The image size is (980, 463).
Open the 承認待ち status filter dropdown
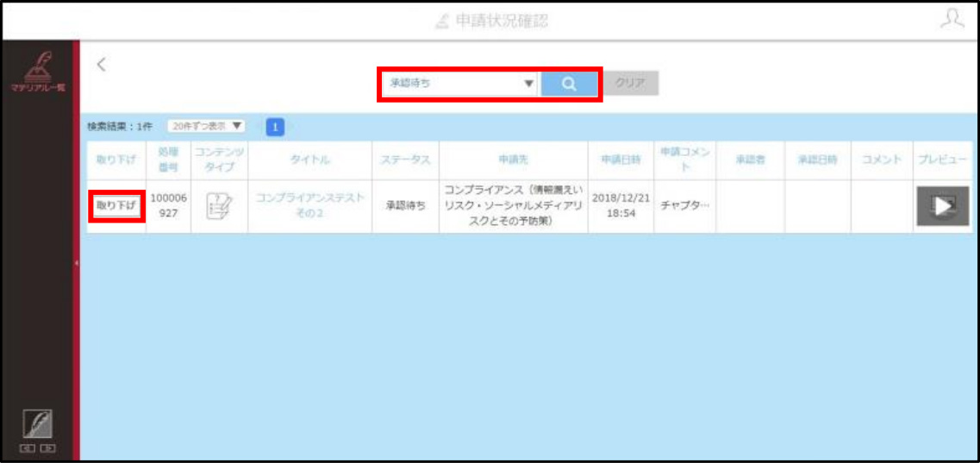tap(460, 84)
